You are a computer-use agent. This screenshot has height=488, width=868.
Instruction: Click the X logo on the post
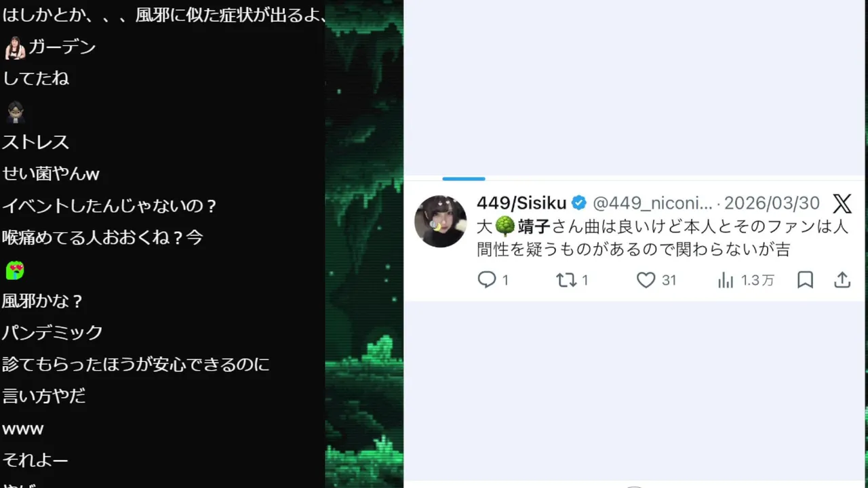(842, 203)
